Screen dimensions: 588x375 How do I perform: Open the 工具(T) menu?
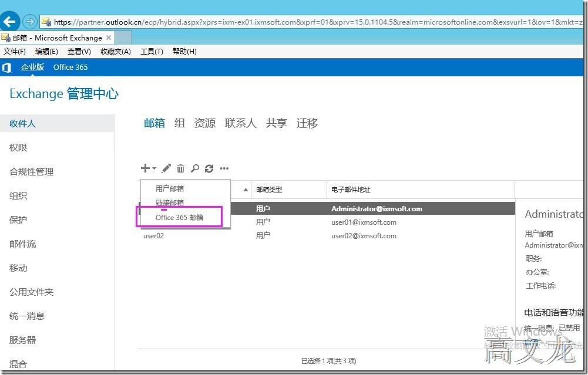point(152,51)
